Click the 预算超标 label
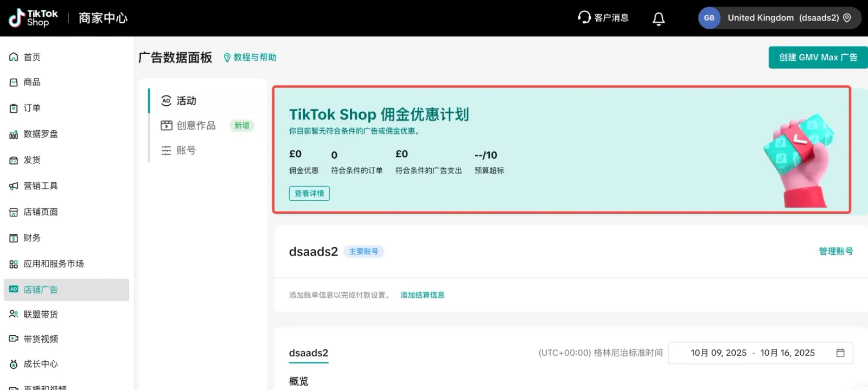This screenshot has height=390, width=868. coord(489,170)
